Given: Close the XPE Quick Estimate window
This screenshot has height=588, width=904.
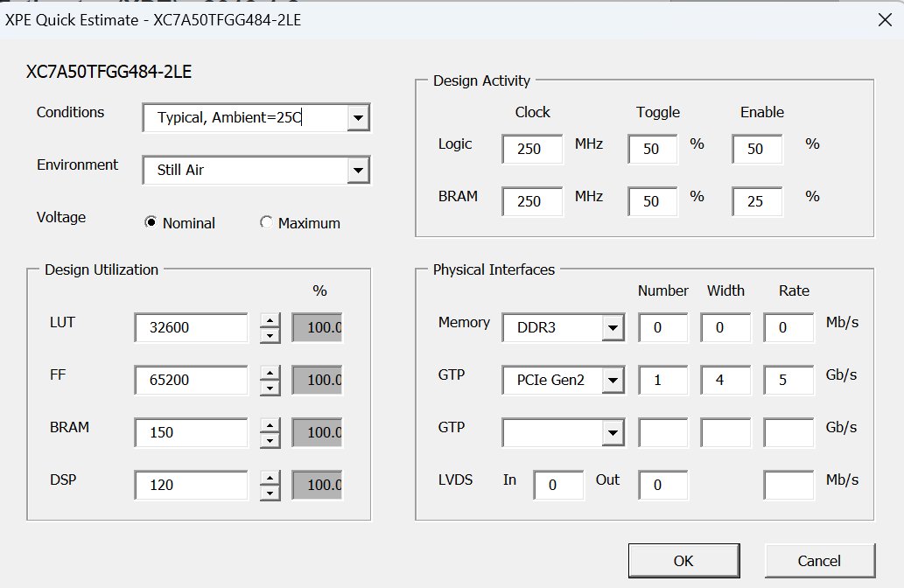Looking at the screenshot, I should (x=885, y=20).
